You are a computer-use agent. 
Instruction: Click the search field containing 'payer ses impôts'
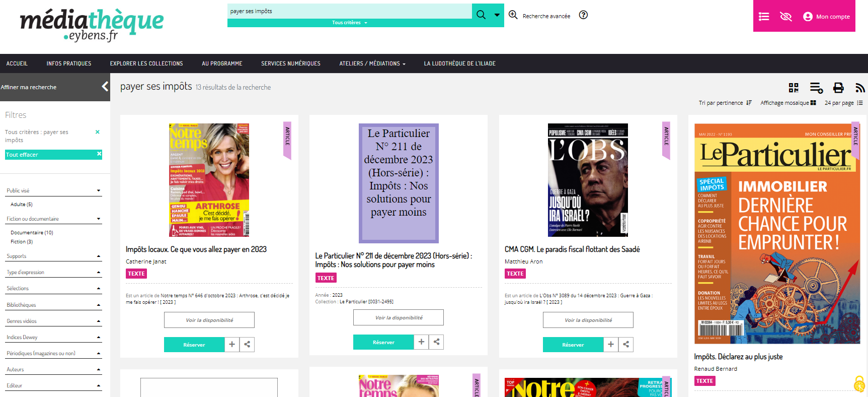[x=350, y=11]
